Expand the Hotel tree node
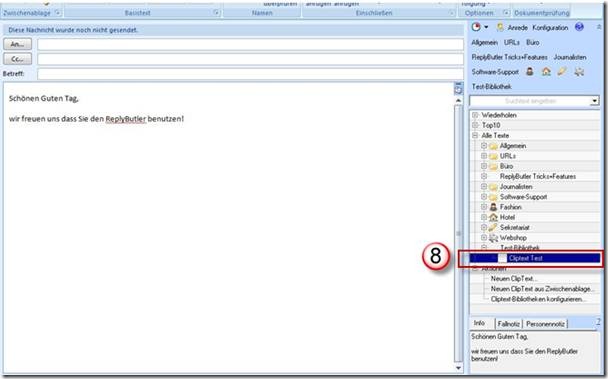 (x=484, y=217)
